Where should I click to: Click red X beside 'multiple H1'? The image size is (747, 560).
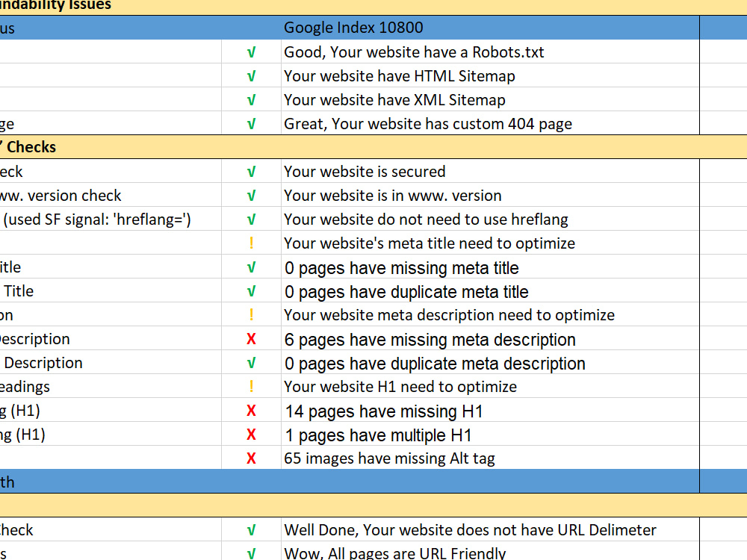(251, 435)
